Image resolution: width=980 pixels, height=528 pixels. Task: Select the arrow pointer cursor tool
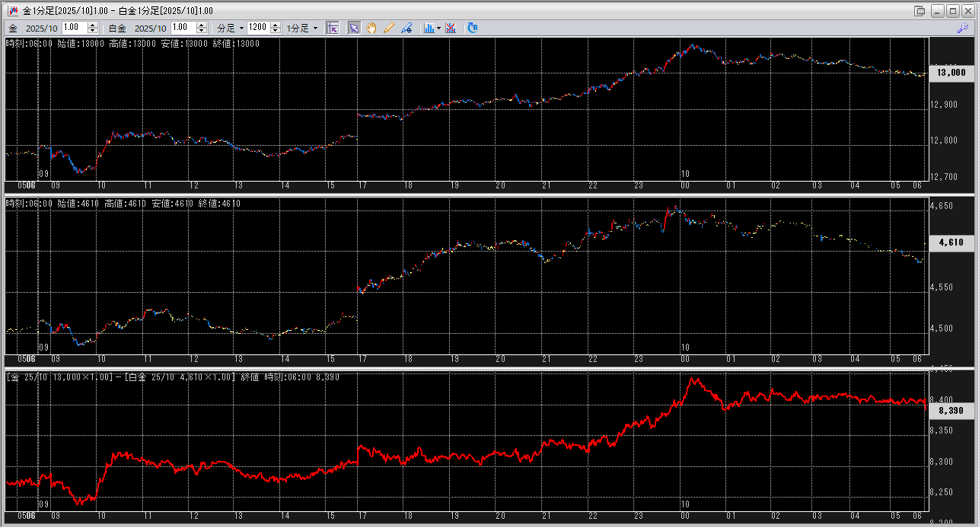[354, 28]
